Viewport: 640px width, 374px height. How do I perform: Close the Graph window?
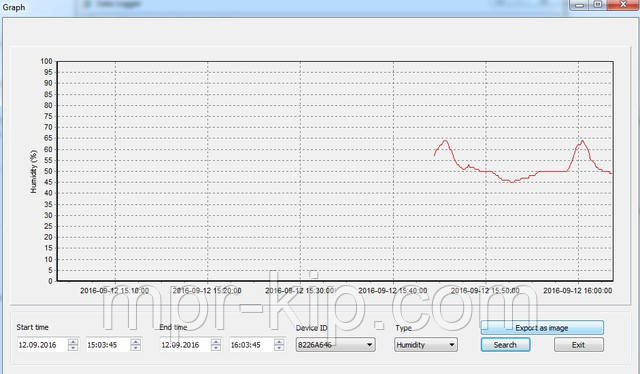pos(623,5)
